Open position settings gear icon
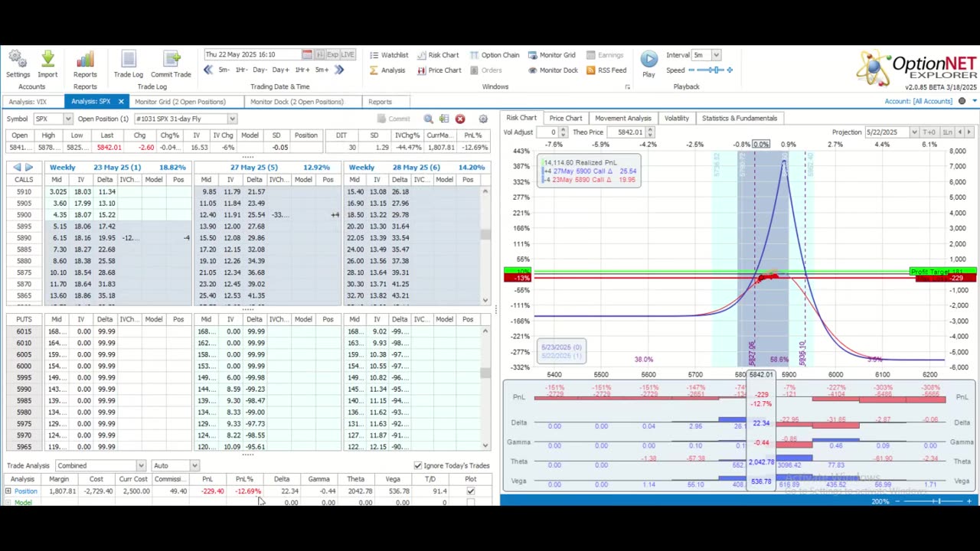Screen dimensions: 980x551 [x=483, y=119]
